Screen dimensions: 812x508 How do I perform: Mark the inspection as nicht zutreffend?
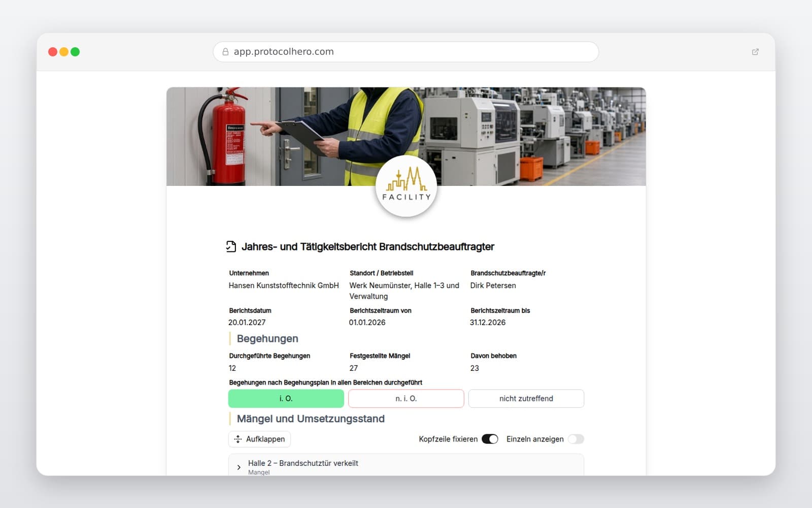pos(526,399)
